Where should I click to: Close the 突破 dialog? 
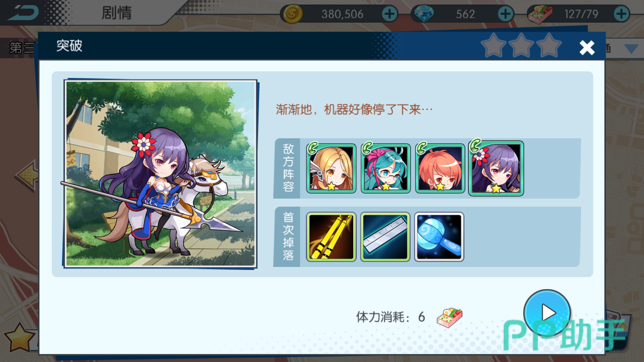click(587, 47)
